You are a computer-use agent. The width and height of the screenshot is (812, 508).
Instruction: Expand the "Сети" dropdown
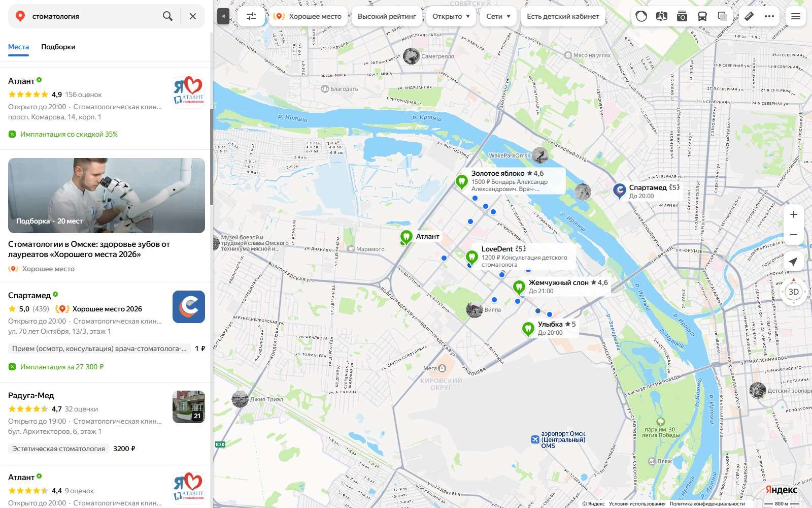(498, 16)
